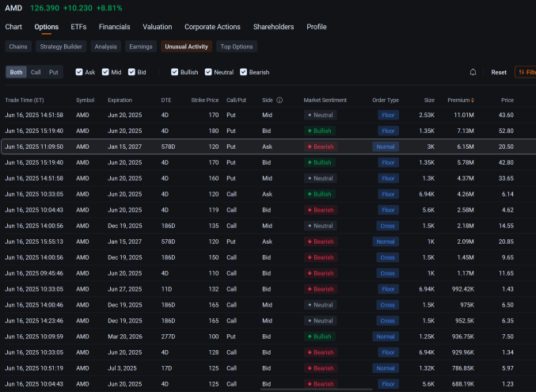536x392 pixels.
Task: Uncheck the Bearish sentiment checkbox
Action: (243, 72)
